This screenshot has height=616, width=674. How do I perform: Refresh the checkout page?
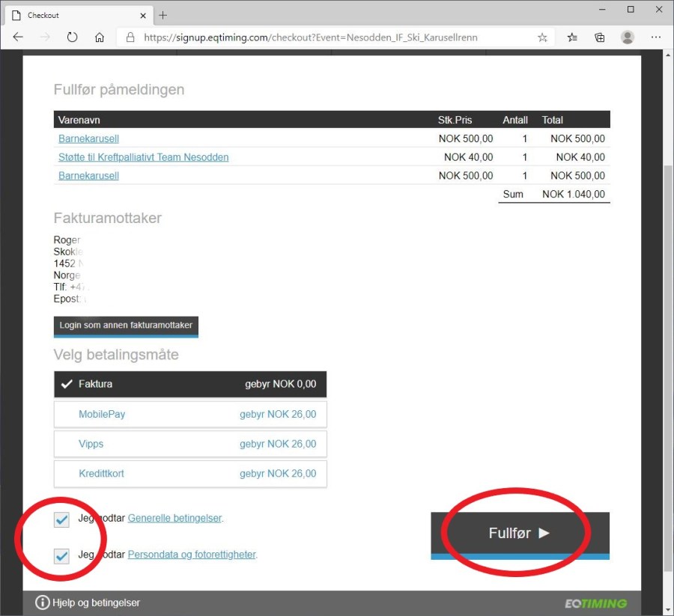tap(72, 37)
